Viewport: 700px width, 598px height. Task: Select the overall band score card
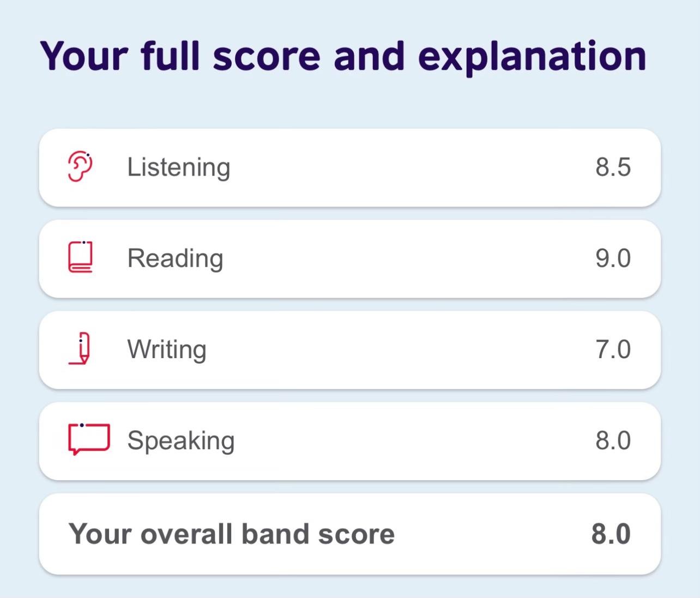pyautogui.click(x=350, y=534)
